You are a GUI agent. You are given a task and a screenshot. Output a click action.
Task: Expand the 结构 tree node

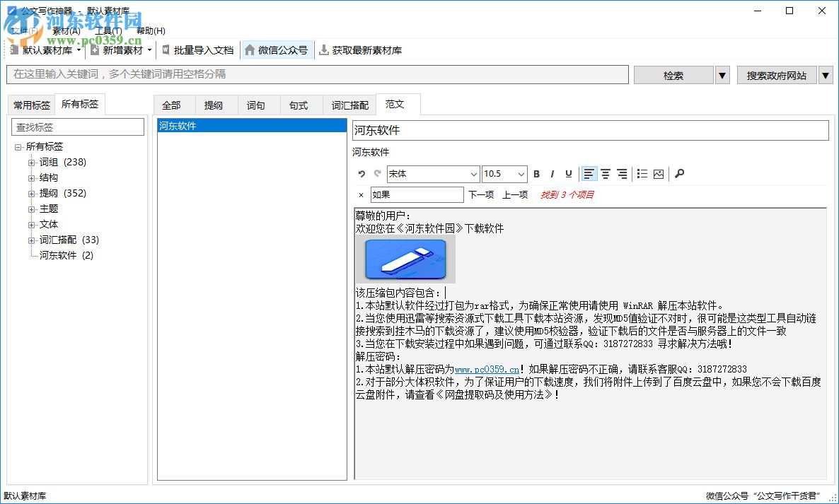[x=32, y=178]
